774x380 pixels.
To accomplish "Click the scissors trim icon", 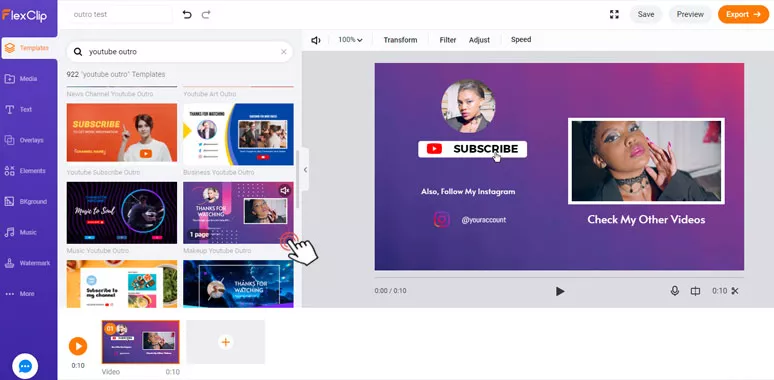I will (735, 291).
